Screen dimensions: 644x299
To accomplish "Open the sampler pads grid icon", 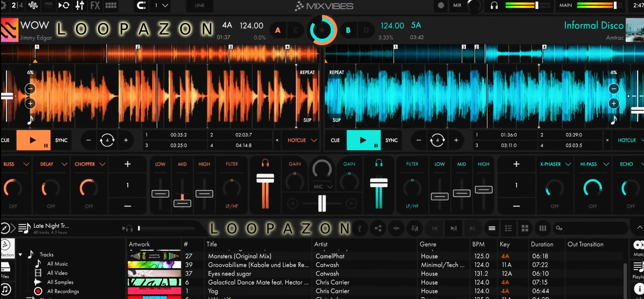I will [111, 5].
